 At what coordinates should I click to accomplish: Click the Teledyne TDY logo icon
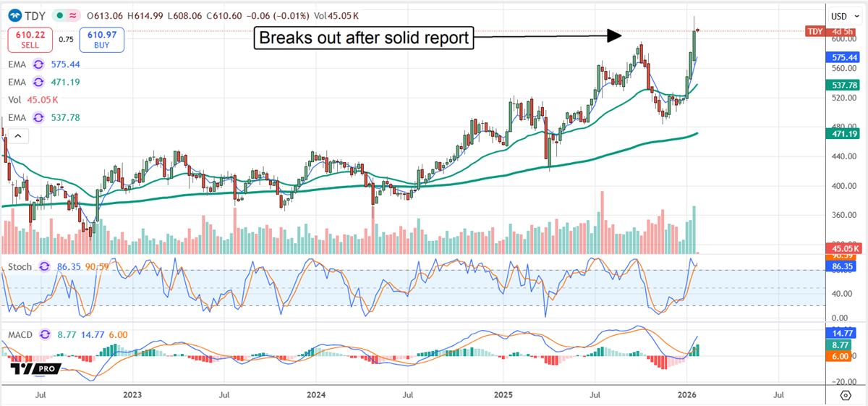click(14, 15)
